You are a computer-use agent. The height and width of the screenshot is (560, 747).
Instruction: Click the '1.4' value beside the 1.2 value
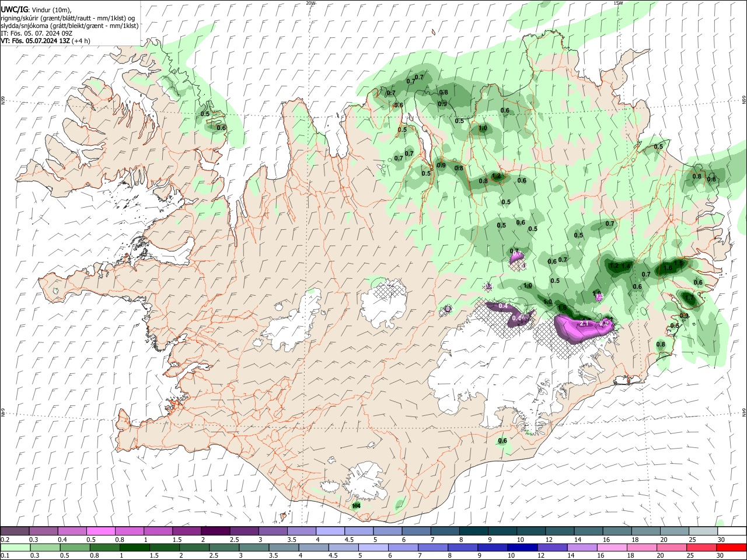click(626, 266)
